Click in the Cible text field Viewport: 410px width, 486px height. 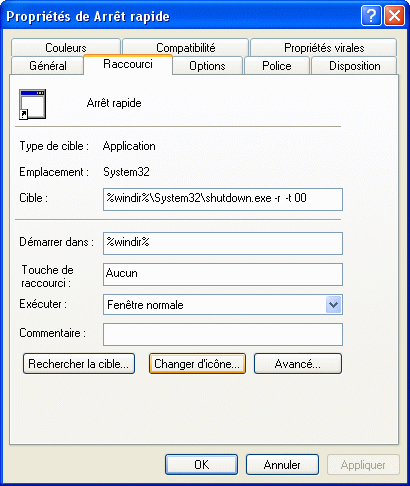coord(223,199)
